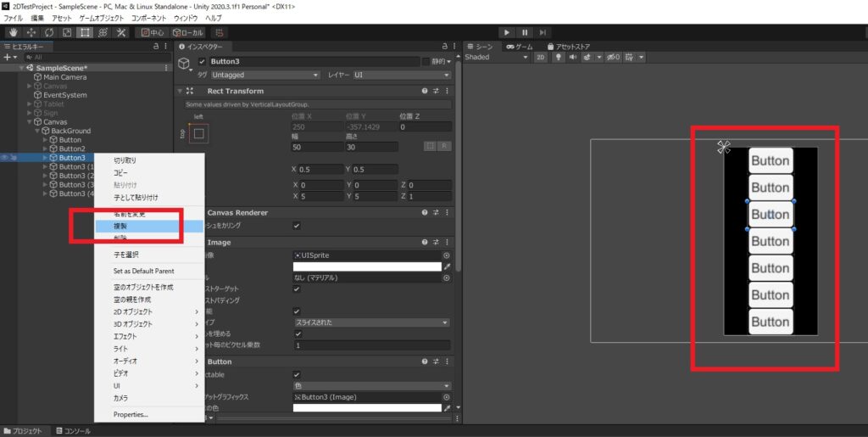
Task: Lock the Inspector panel
Action: click(444, 47)
